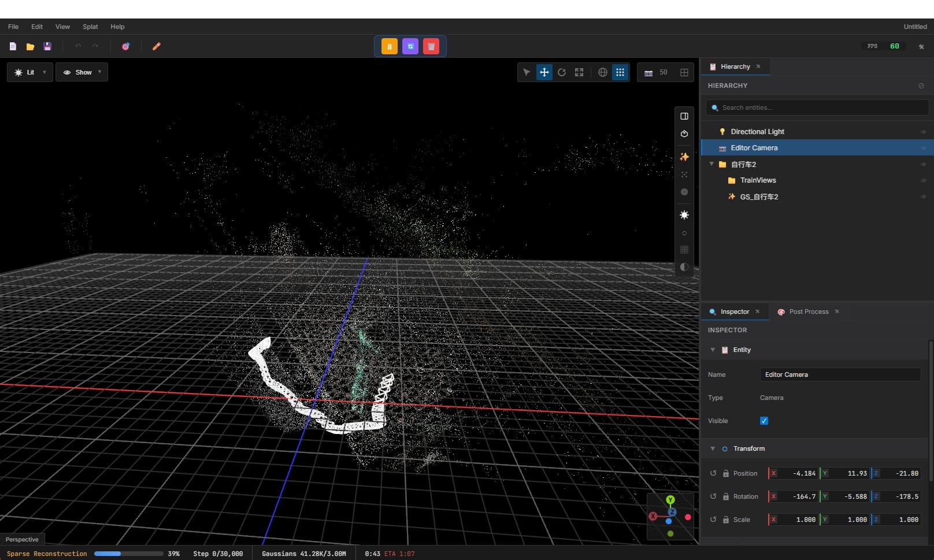Toggle grid snapping with the blue dots icon

point(620,72)
